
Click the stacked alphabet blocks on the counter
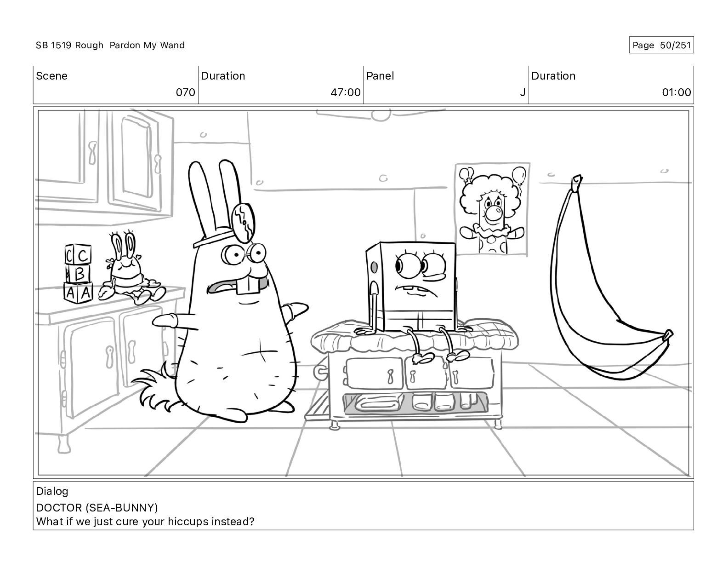pyautogui.click(x=78, y=274)
